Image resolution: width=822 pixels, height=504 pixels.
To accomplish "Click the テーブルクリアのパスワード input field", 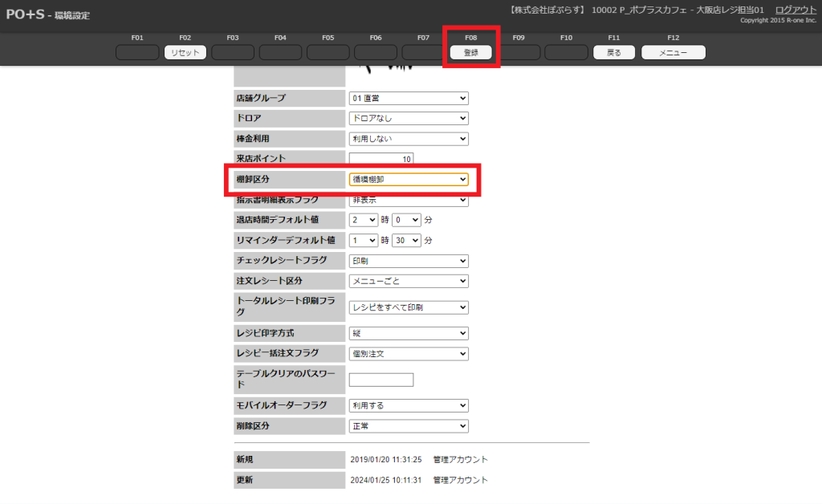I will click(x=381, y=380).
